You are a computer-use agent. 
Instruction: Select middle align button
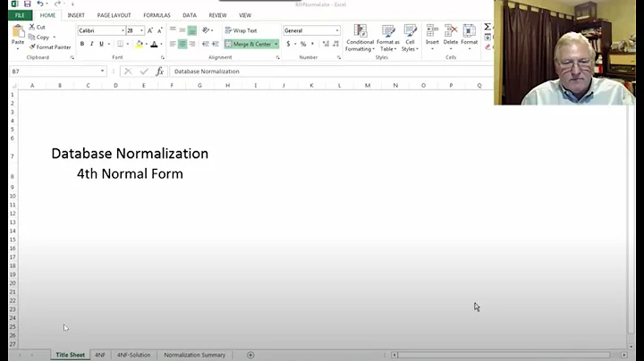click(x=182, y=30)
